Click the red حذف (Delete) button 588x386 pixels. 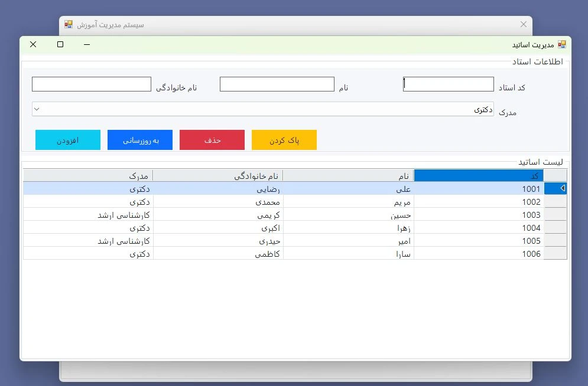coord(212,140)
